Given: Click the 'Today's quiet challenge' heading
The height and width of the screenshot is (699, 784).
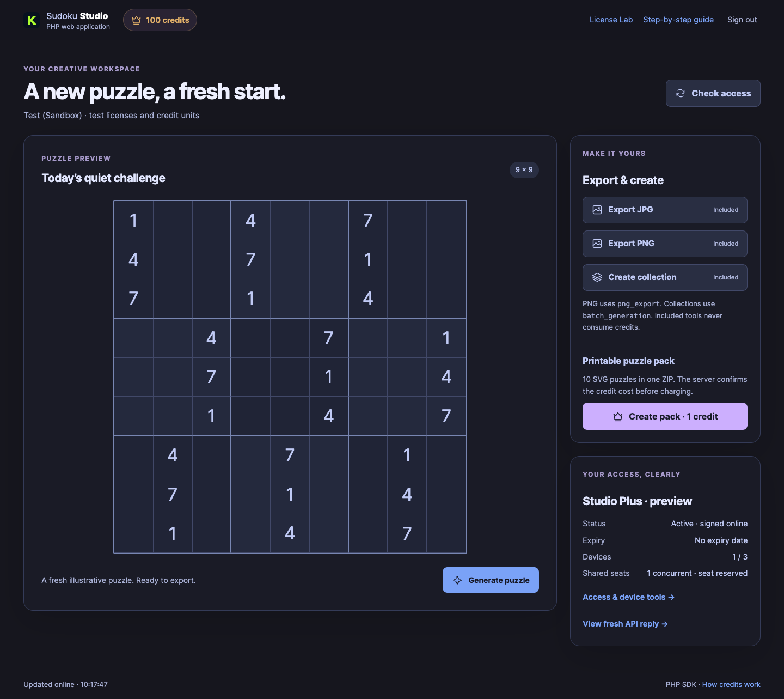Looking at the screenshot, I should coord(103,178).
